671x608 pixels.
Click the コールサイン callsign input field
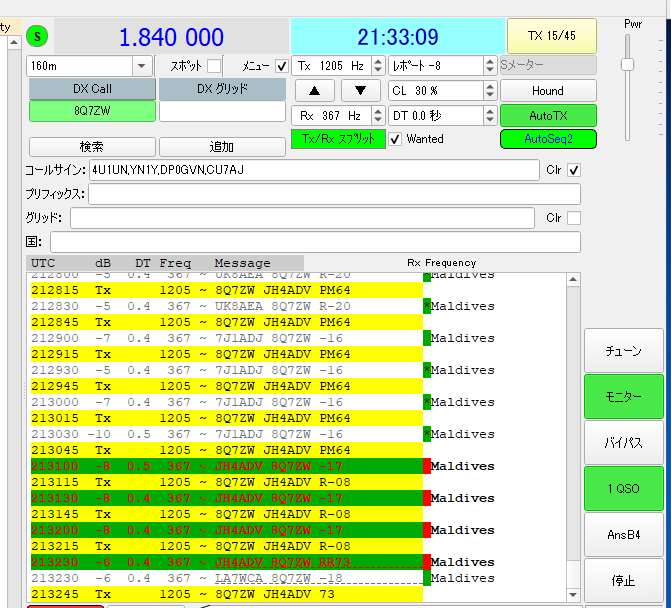314,170
